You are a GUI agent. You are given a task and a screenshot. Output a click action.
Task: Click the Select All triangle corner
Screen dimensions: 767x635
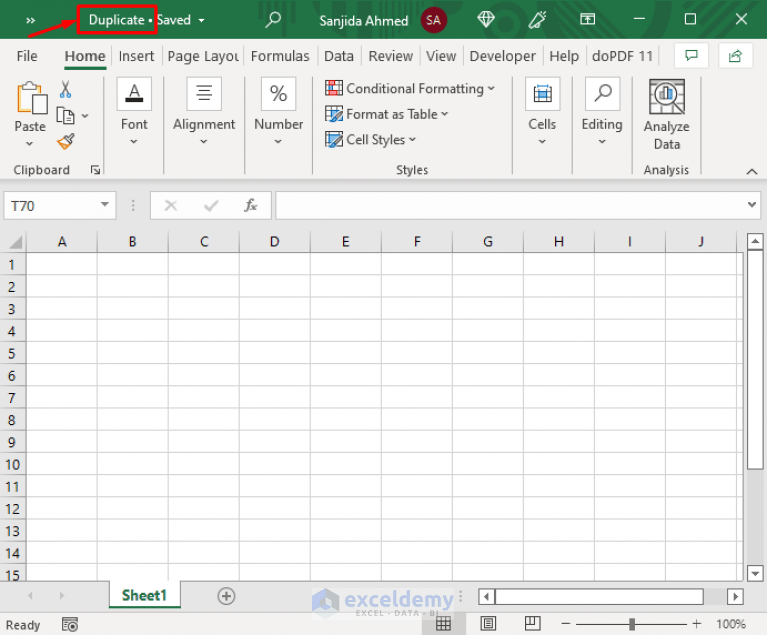(x=16, y=242)
